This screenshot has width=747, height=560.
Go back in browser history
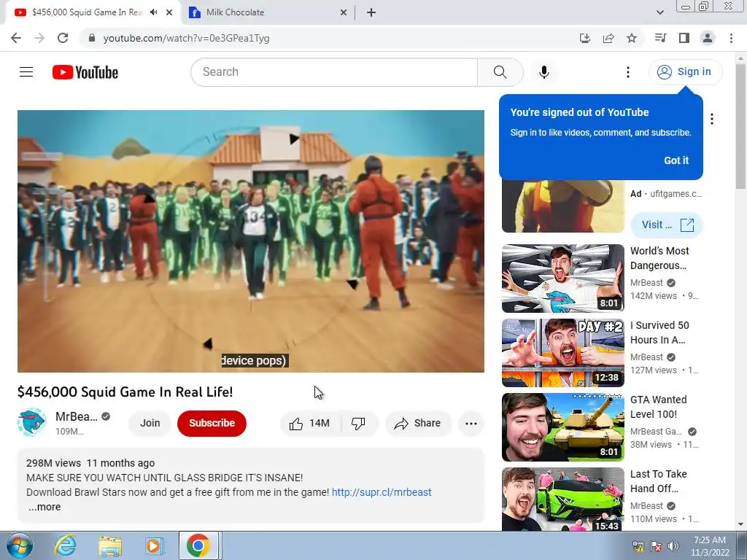pos(16,38)
